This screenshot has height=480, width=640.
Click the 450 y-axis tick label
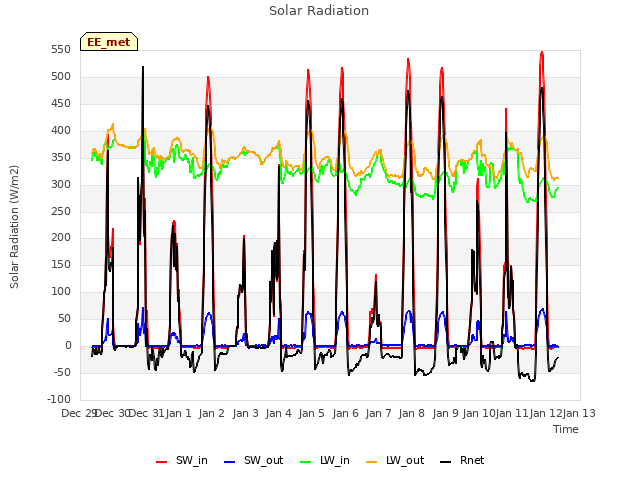[x=61, y=104]
